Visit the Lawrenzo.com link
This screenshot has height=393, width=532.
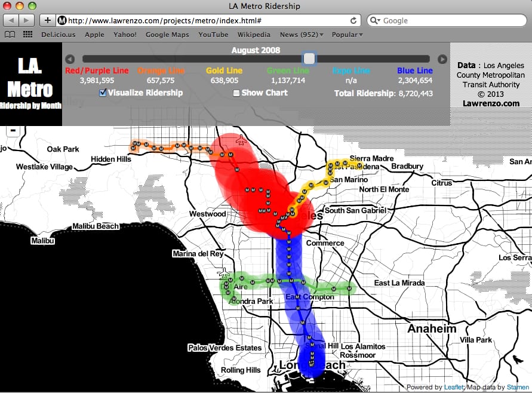[x=491, y=103]
